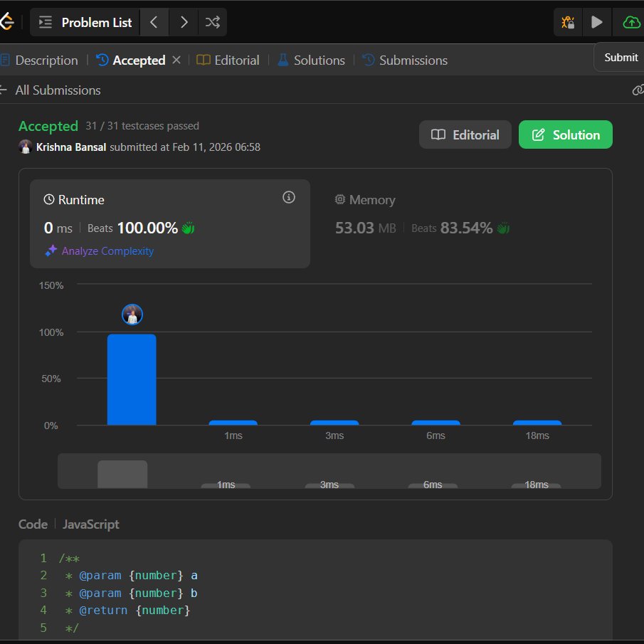This screenshot has width=644, height=644.
Task: Open the Solutions tab
Action: point(311,60)
